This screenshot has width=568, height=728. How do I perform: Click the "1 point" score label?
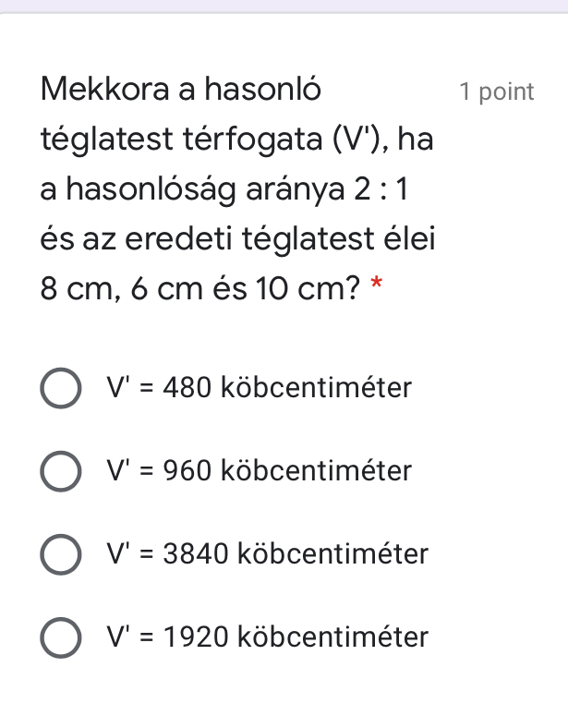(x=496, y=91)
